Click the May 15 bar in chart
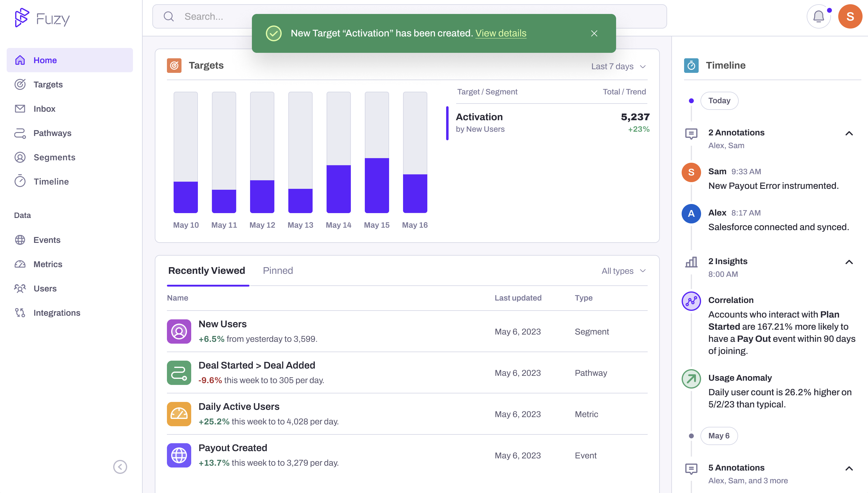 click(x=376, y=185)
